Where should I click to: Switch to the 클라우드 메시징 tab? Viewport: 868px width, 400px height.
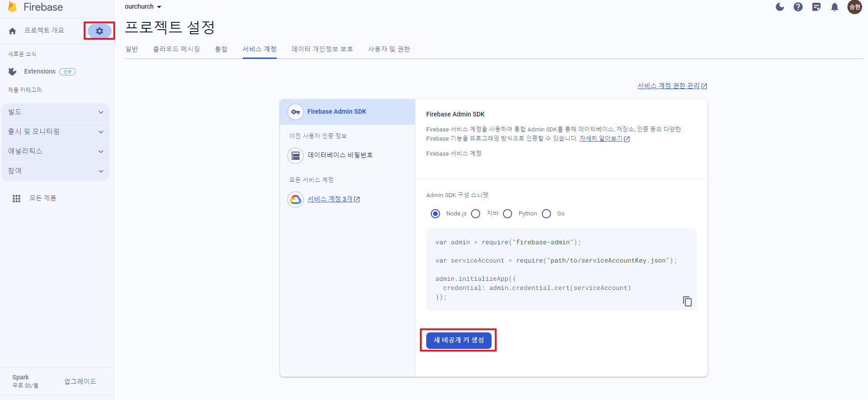point(177,49)
